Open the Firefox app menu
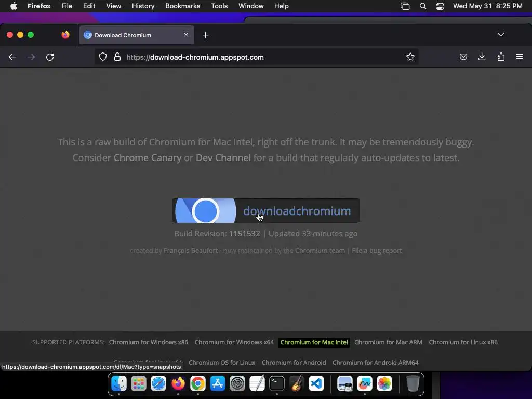Screen dimensions: 532x399 [39, 6]
